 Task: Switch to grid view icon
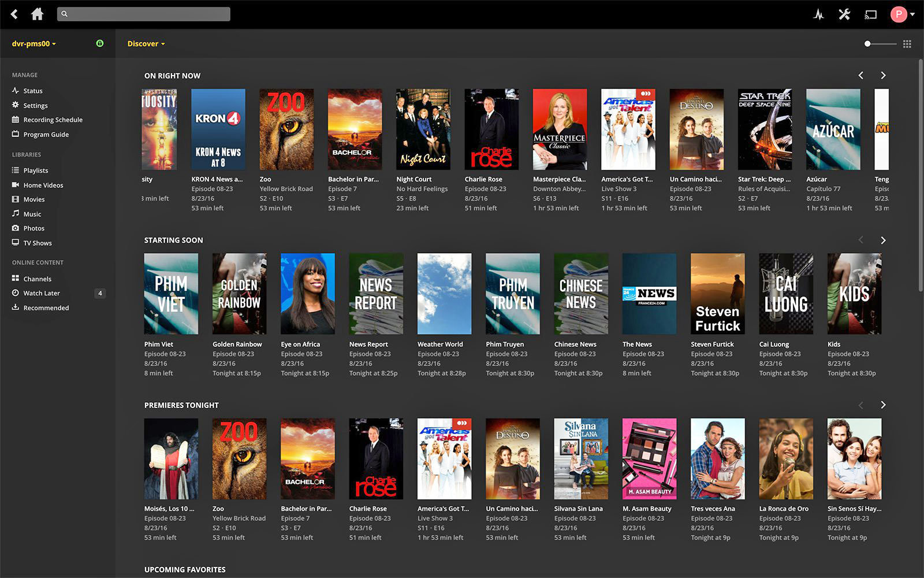click(907, 44)
